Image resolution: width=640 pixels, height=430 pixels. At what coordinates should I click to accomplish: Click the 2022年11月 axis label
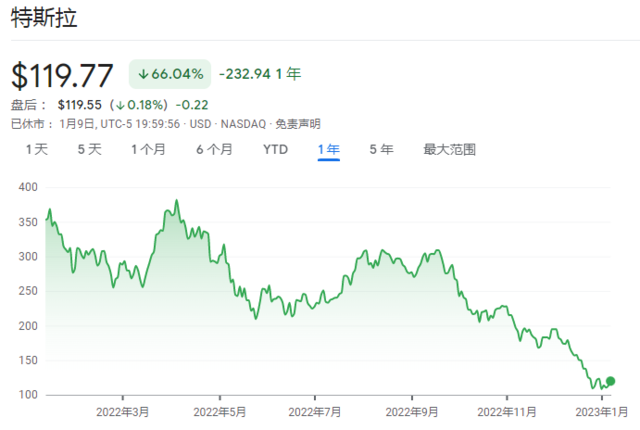coord(507,412)
